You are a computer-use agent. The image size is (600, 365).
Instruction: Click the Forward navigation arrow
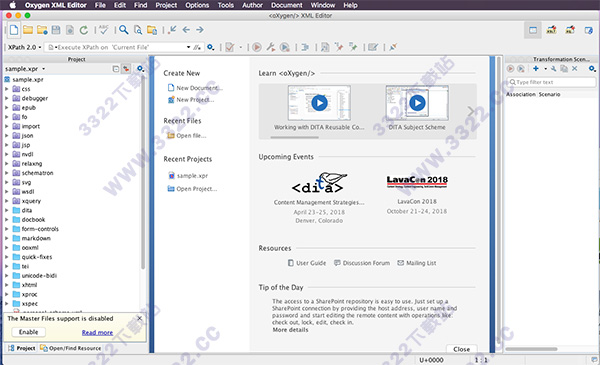click(200, 29)
